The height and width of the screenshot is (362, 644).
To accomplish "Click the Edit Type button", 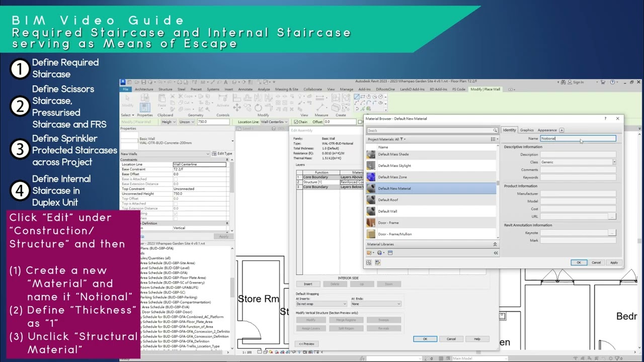I will point(222,153).
